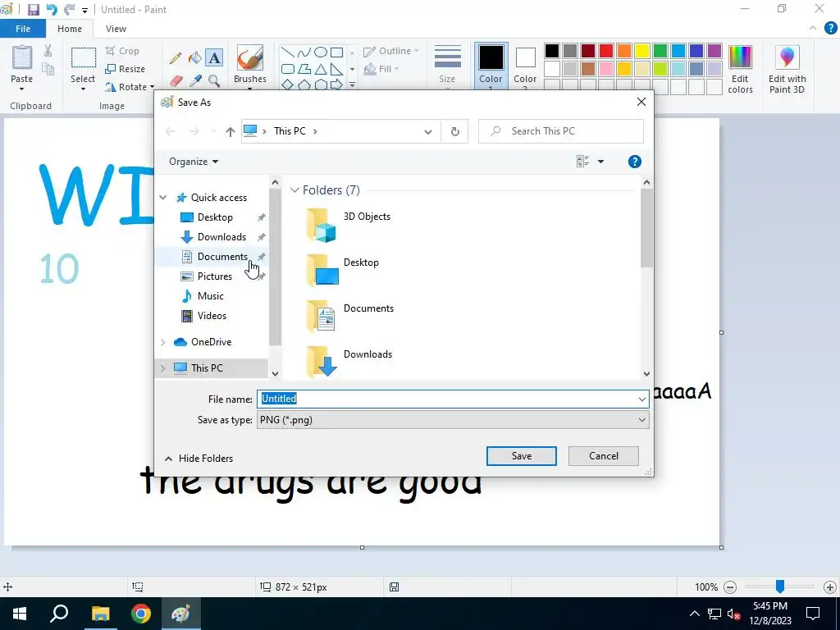
Task: Click the Cancel button
Action: tap(603, 456)
